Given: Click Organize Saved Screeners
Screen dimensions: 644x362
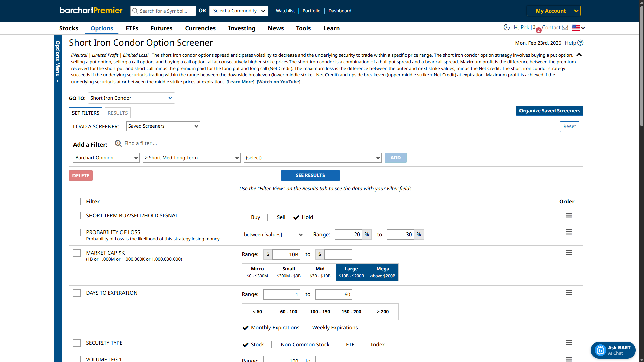Looking at the screenshot, I should 549,111.
